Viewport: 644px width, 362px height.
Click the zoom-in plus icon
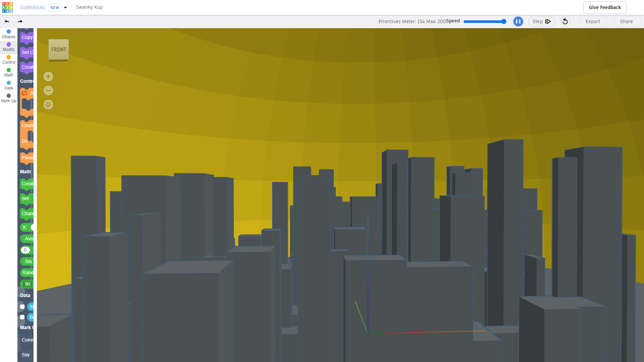(x=48, y=76)
